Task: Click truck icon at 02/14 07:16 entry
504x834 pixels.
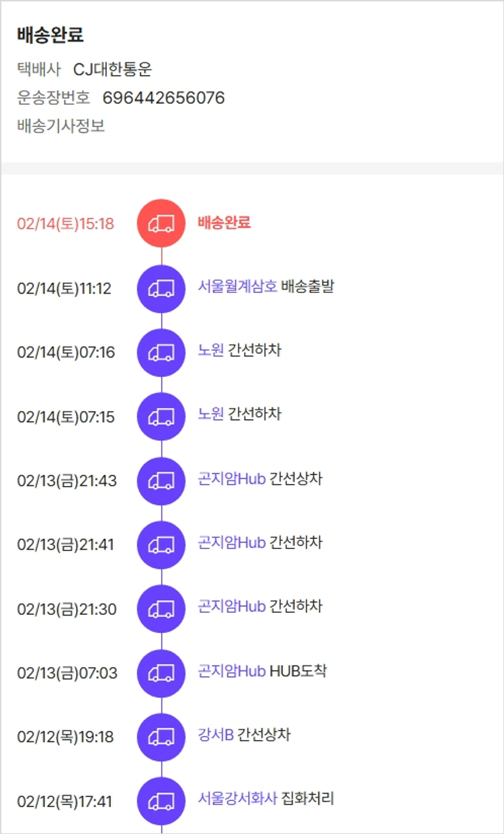Action: (161, 352)
